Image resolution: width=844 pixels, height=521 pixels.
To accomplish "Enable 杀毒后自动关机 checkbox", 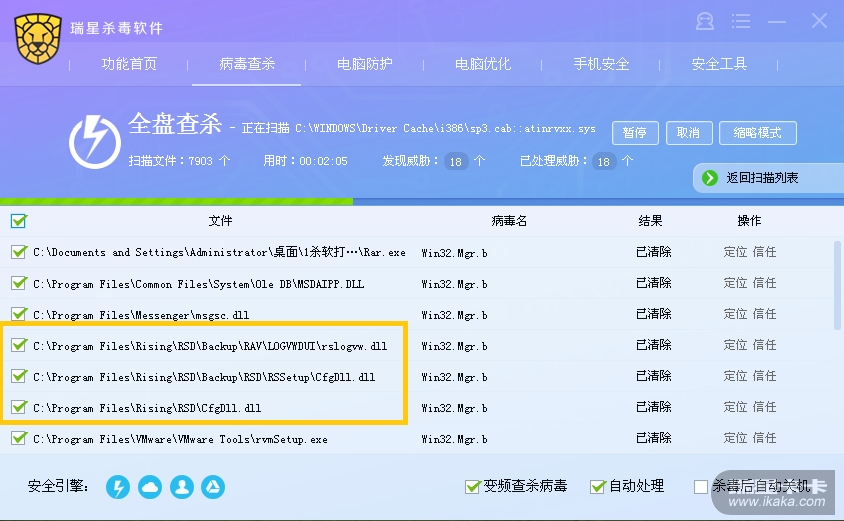I will (x=701, y=487).
